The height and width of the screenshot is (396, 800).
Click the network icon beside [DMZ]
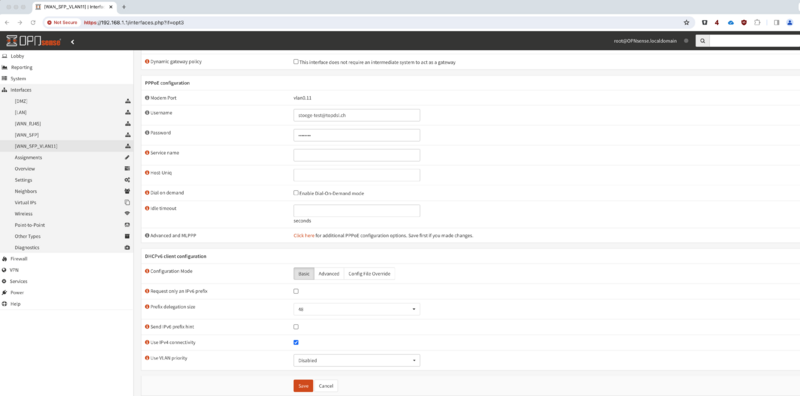128,101
